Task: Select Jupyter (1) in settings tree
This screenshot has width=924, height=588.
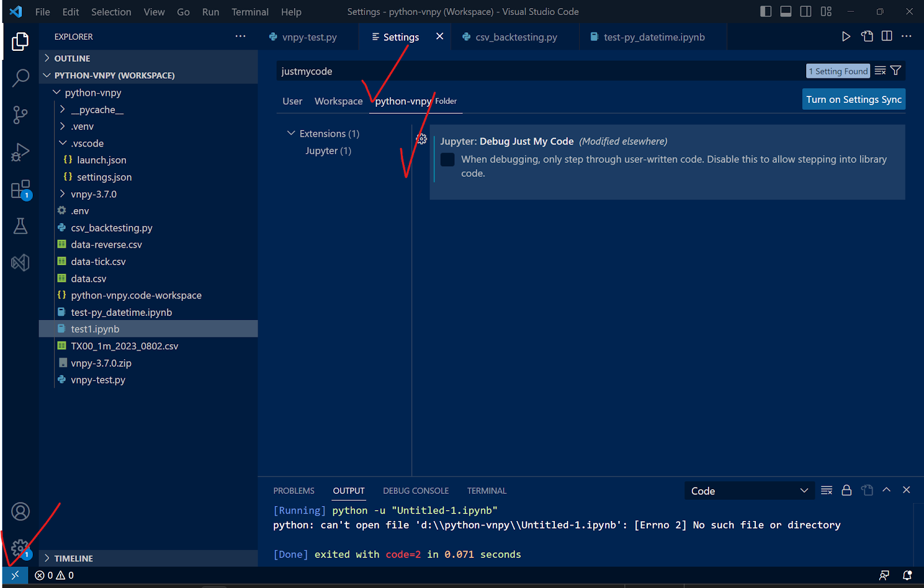Action: tap(328, 151)
